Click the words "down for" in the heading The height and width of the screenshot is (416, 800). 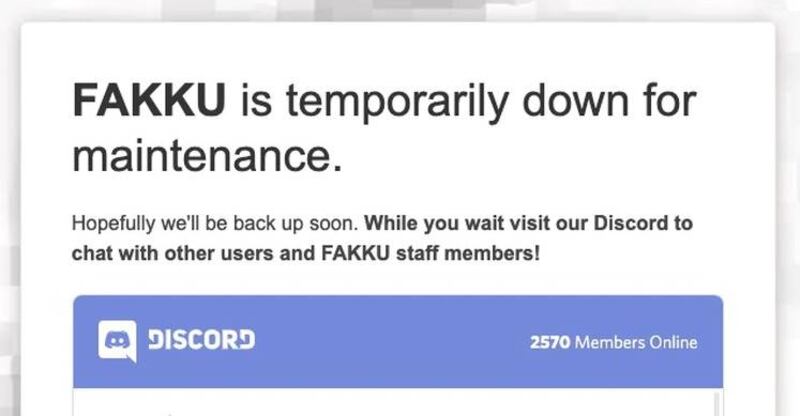pyautogui.click(x=609, y=100)
